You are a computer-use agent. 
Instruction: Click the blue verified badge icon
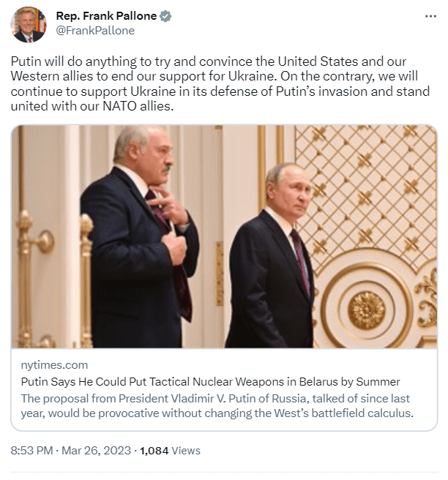pyautogui.click(x=166, y=16)
